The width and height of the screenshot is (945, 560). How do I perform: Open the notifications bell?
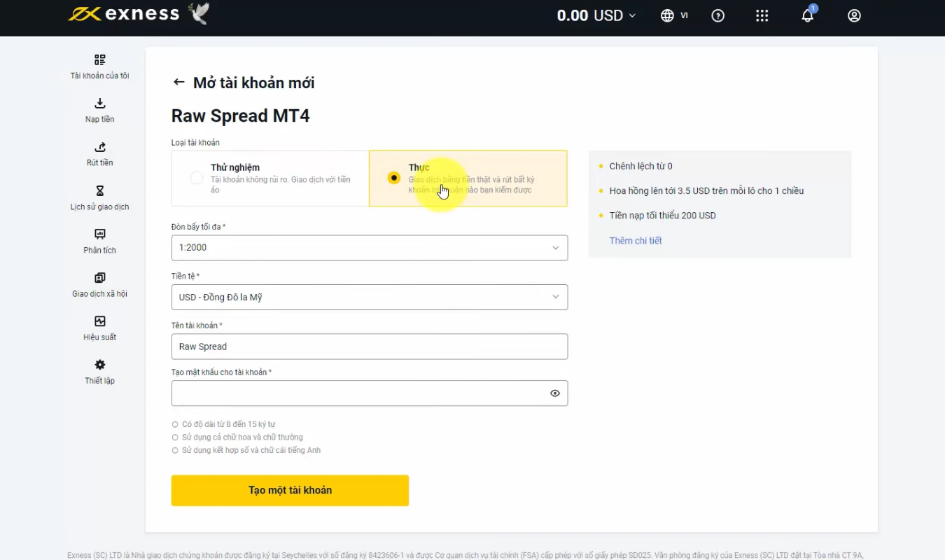(x=808, y=15)
